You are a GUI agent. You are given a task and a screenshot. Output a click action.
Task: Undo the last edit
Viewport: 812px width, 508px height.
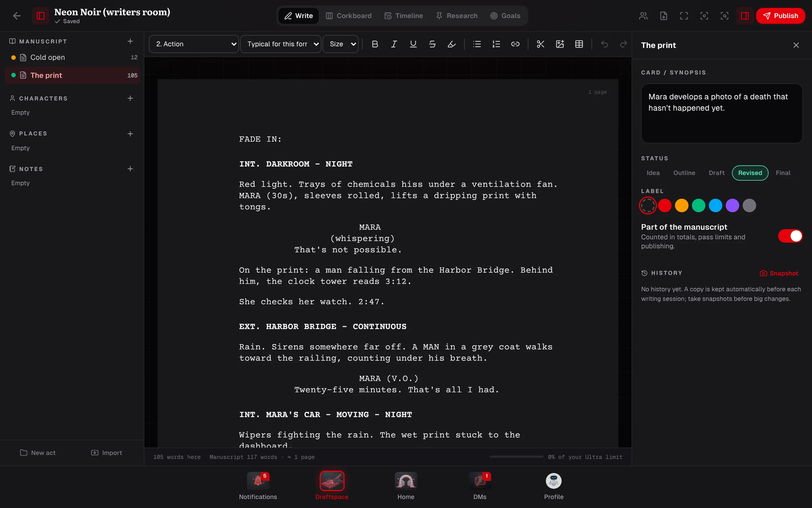click(x=605, y=44)
